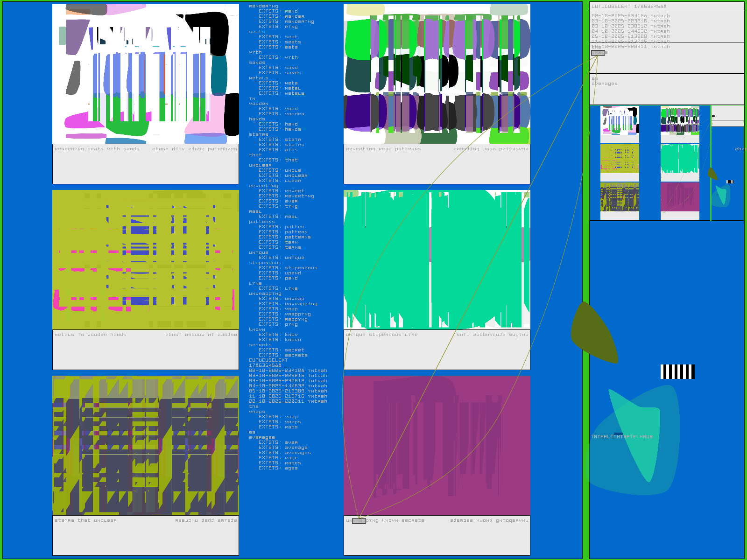Open 02-10-2025-234128.intrah in the top-right list
Screen dimensions: 747x560
[x=630, y=16]
